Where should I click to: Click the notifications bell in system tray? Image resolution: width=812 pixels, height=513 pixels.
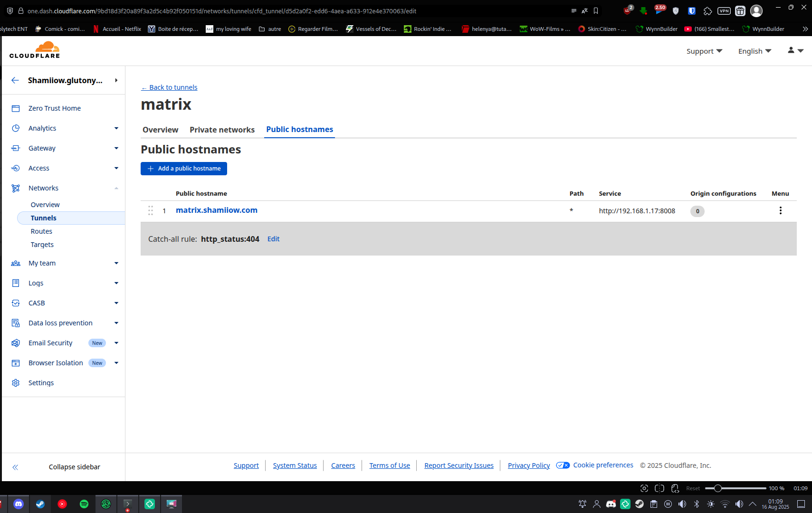pos(583,504)
